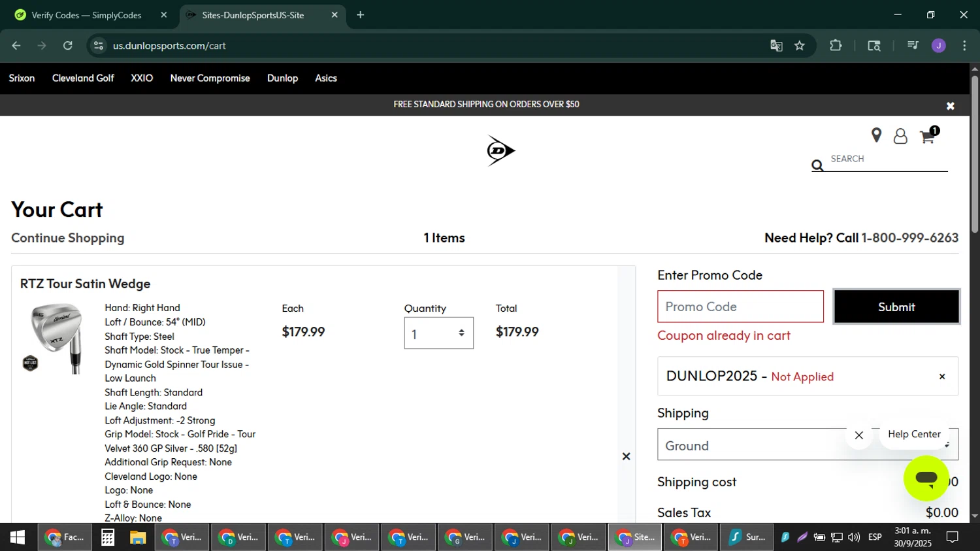
Task: Submit the promo code
Action: pyautogui.click(x=896, y=307)
